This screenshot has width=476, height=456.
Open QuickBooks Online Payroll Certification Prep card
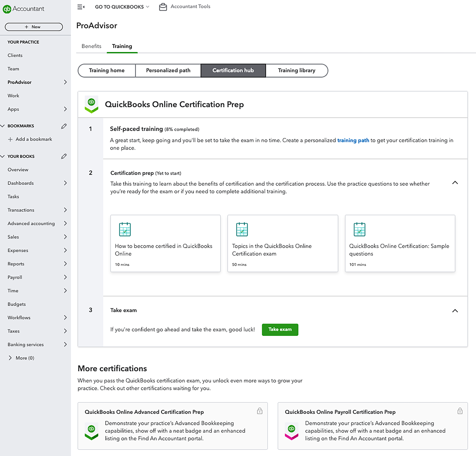(373, 426)
